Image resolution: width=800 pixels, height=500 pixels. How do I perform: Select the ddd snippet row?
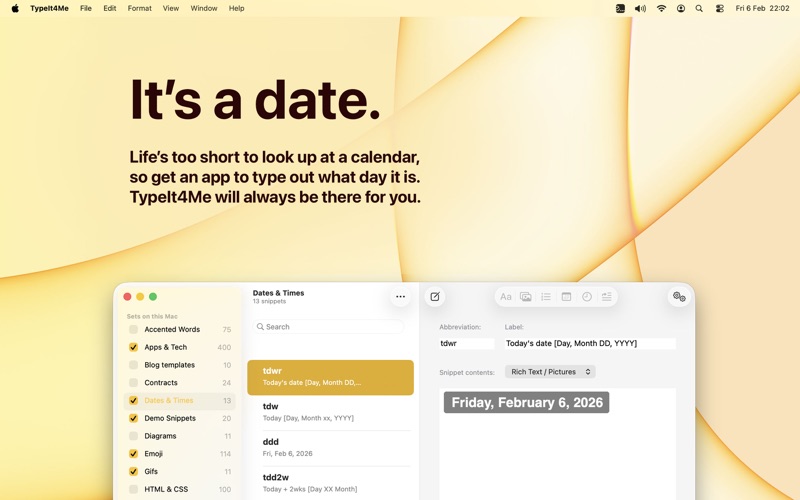331,448
